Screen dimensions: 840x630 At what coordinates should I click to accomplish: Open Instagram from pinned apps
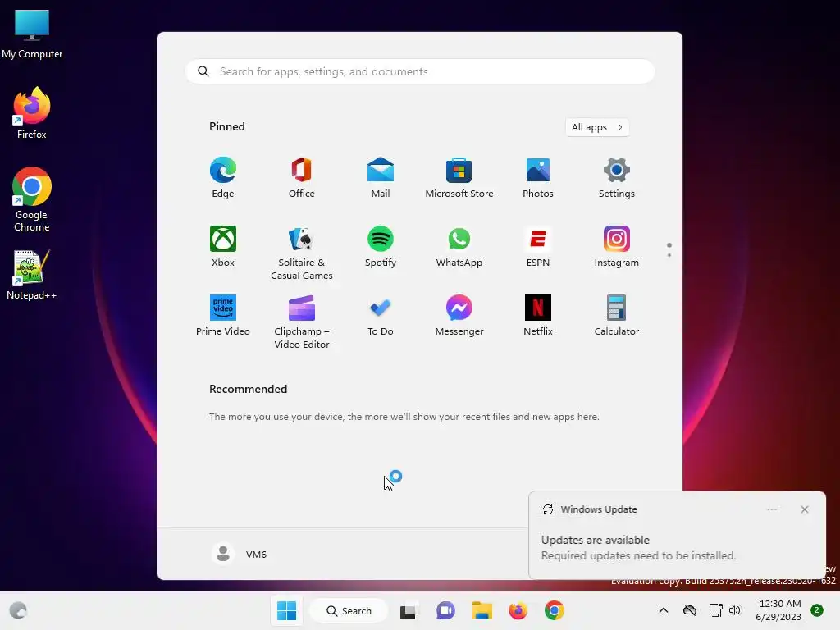617,246
